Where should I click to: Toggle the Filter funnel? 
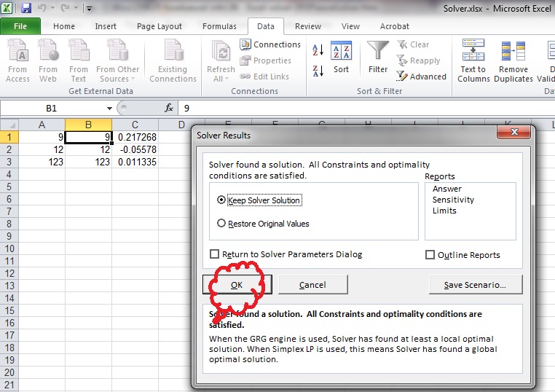point(378,57)
